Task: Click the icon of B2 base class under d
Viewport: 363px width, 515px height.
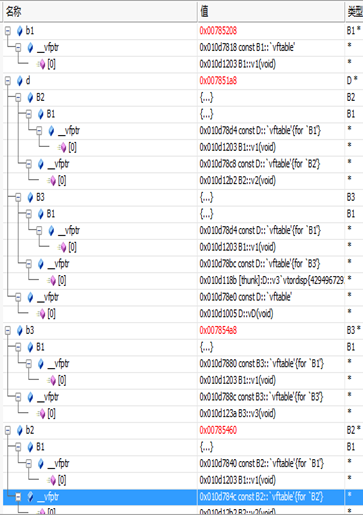Action: [30, 98]
